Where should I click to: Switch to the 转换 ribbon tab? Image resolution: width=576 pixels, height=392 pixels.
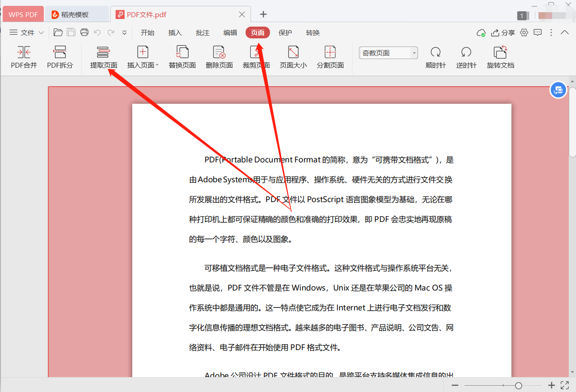(312, 32)
